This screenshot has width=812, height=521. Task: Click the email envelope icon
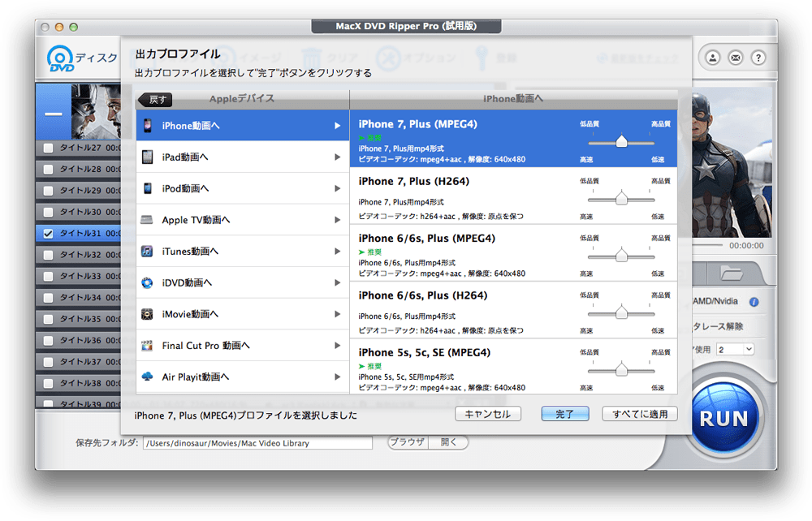coord(736,58)
